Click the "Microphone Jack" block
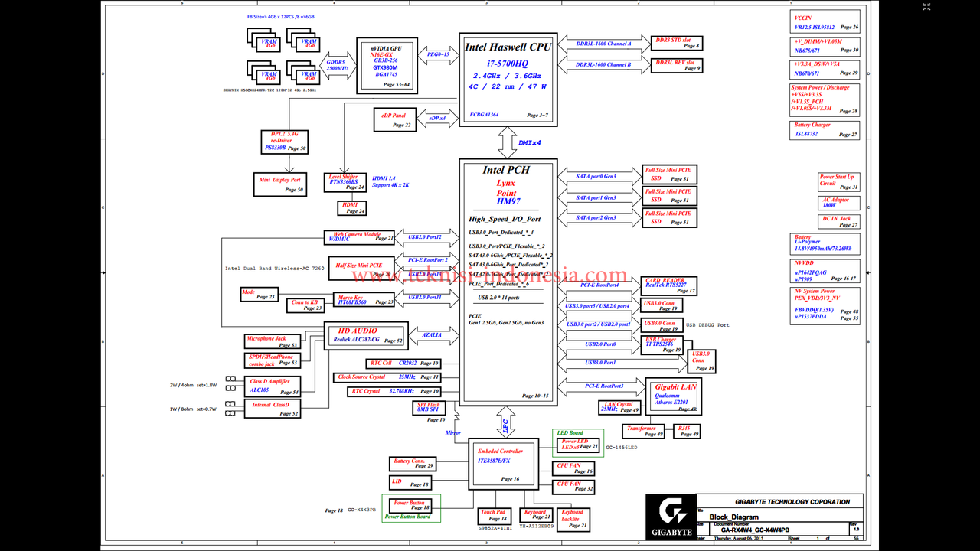Image resolution: width=980 pixels, height=551 pixels. pos(272,341)
